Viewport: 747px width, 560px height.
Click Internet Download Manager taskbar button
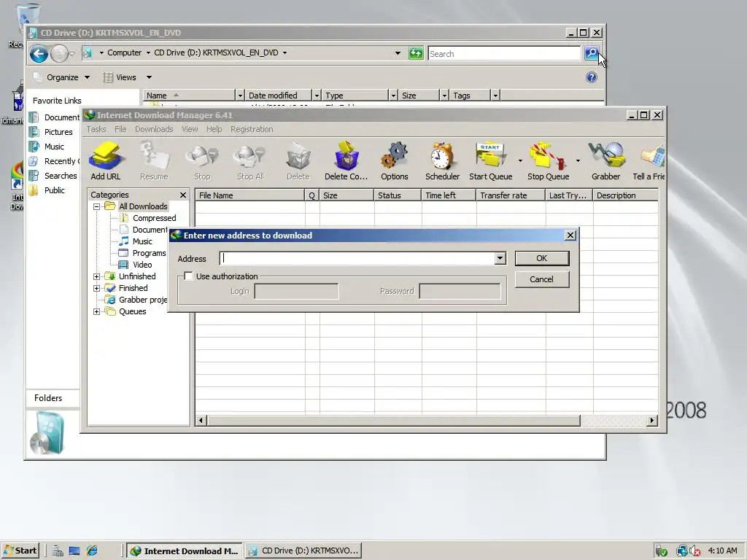point(185,551)
